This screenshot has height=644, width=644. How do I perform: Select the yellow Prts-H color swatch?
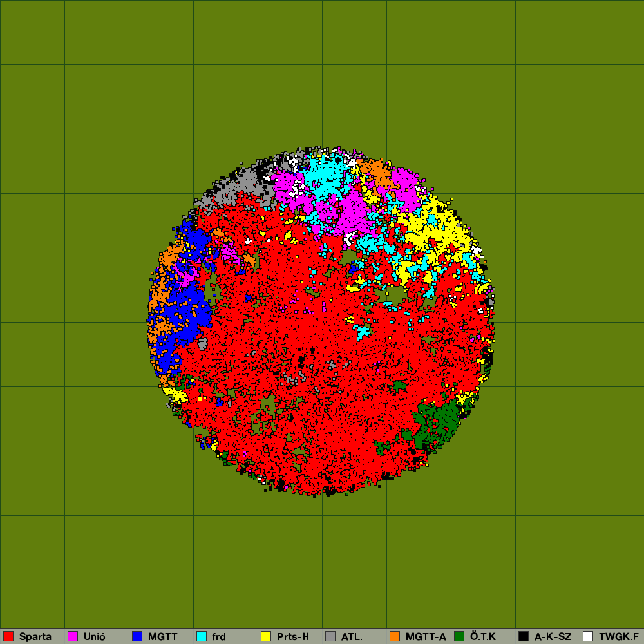pyautogui.click(x=266, y=636)
